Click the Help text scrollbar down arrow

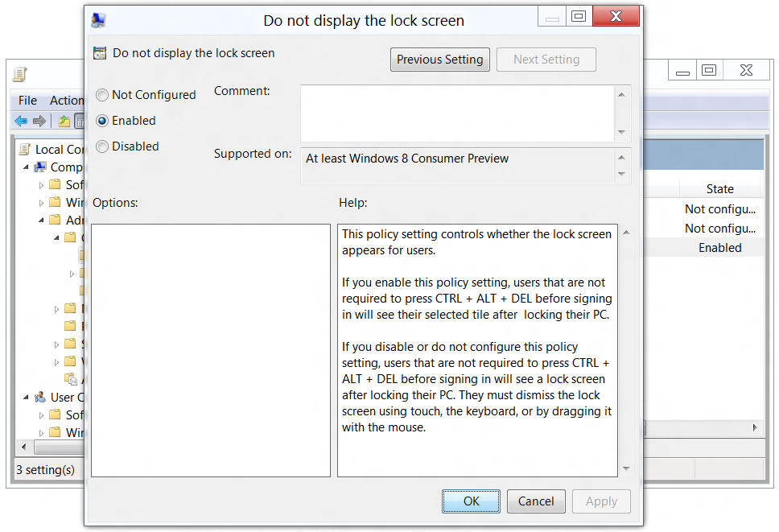point(625,468)
